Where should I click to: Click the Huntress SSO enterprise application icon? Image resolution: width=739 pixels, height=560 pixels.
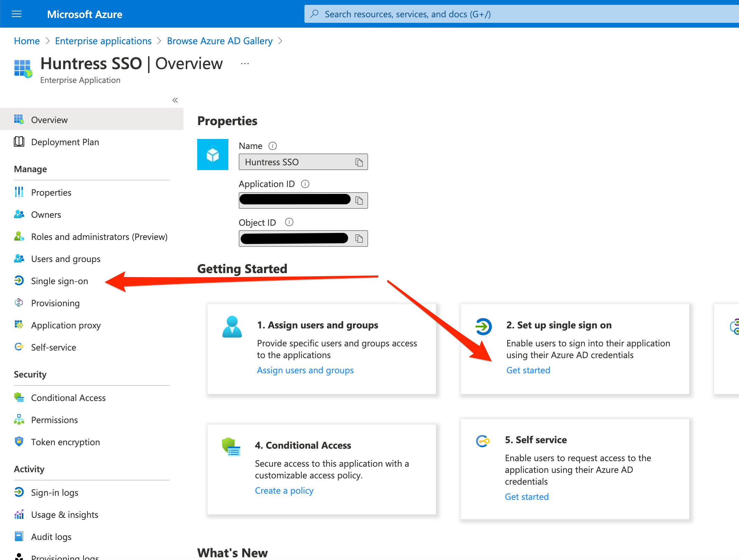click(x=23, y=68)
